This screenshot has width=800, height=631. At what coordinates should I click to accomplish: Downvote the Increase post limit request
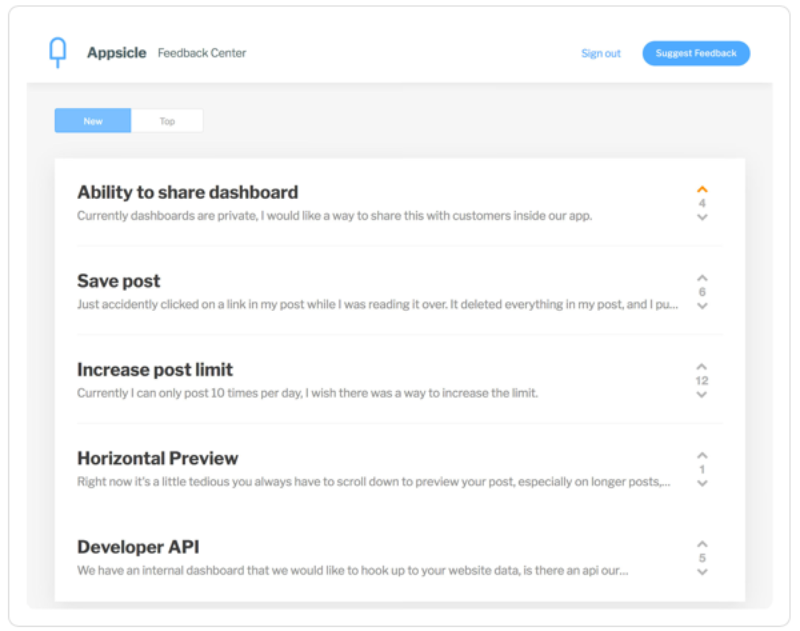click(x=702, y=395)
